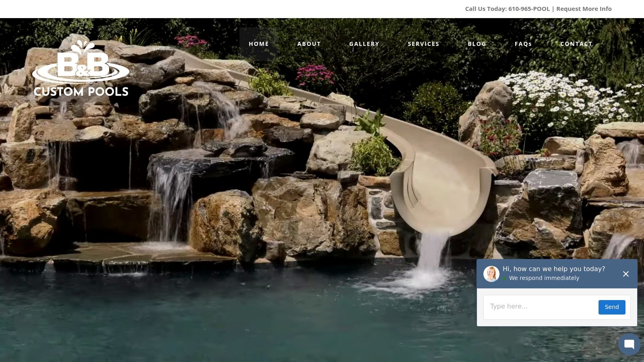Focus the 'Type here...' chat input
The image size is (644, 362).
point(539,306)
